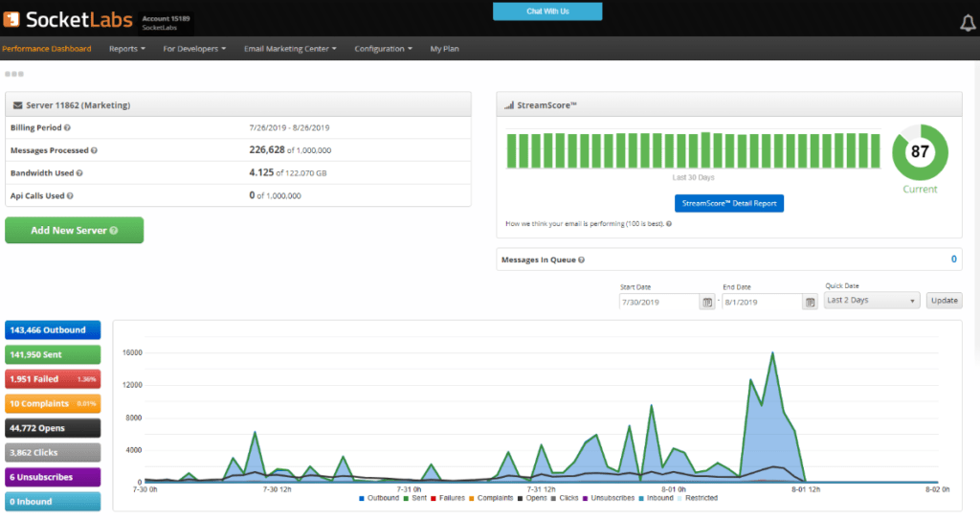Click the three-dot loading indicator
The width and height of the screenshot is (980, 520).
coord(13,74)
